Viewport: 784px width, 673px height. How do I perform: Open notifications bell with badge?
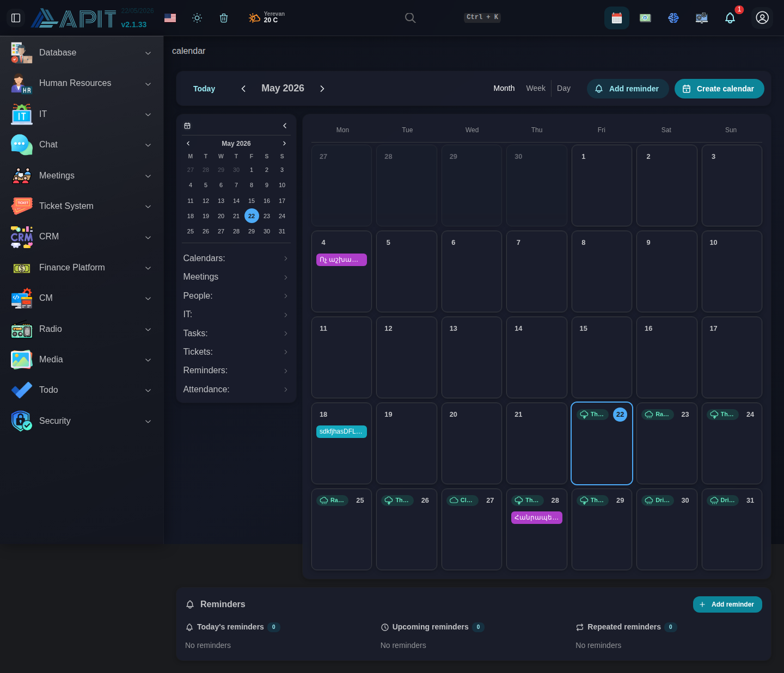point(730,18)
